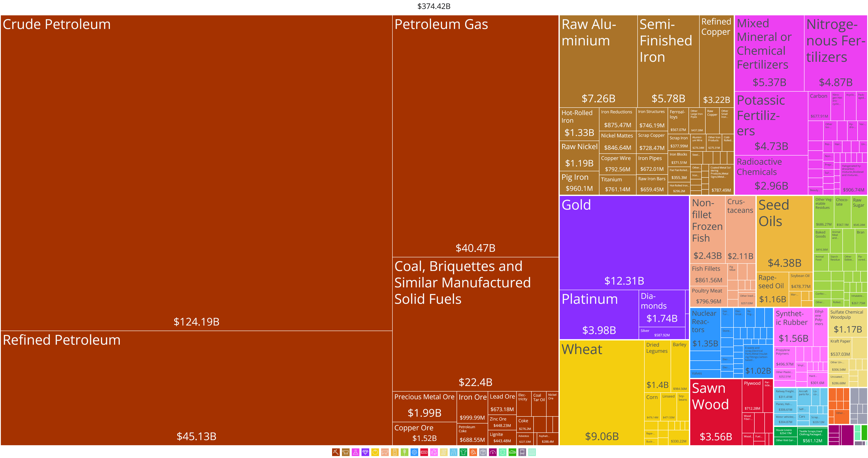The image size is (868, 458).
Task: Click the Gold treemap tile
Action: [x=624, y=242]
